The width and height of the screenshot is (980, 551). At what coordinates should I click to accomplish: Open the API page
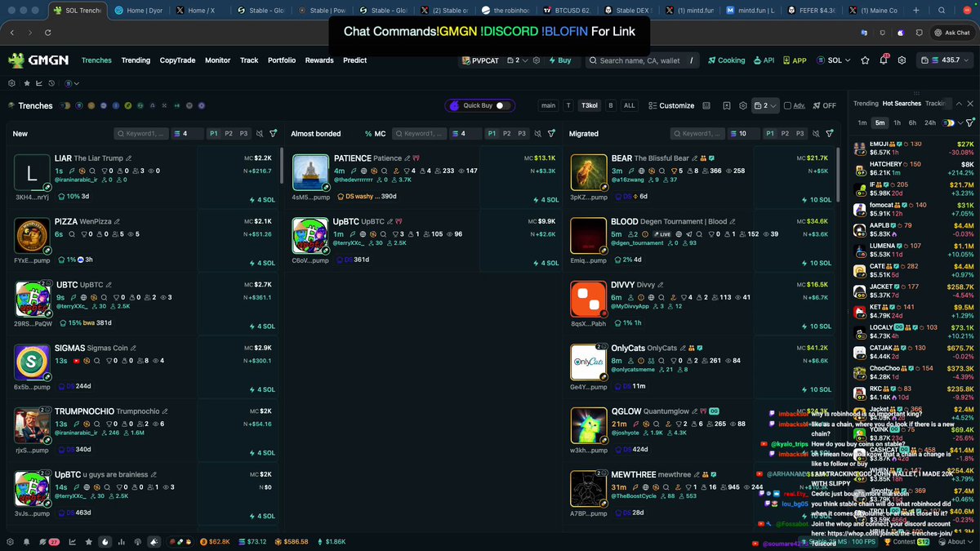coord(764,60)
